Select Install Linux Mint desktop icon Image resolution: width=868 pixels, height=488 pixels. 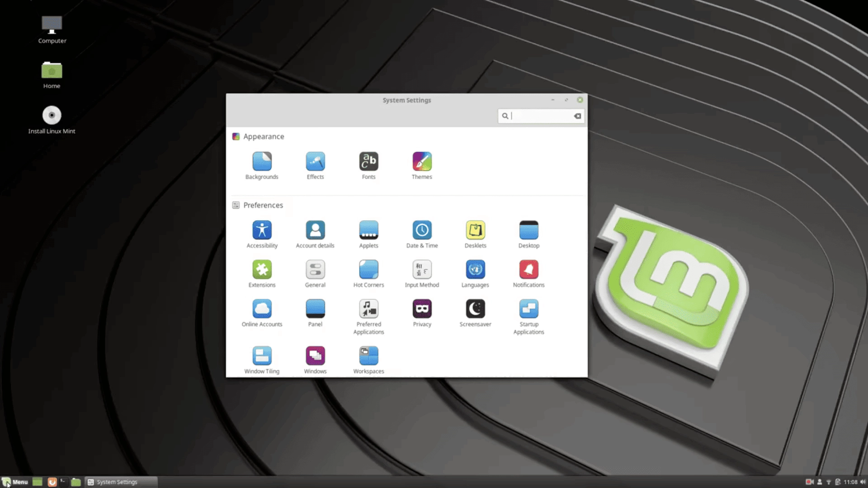click(x=52, y=120)
